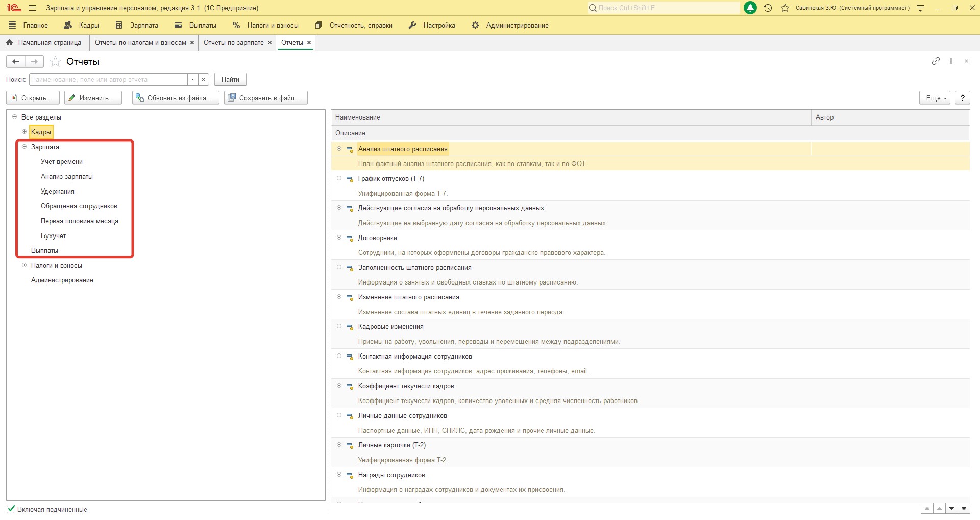Select the Выплаты tree item
The image size is (980, 520).
click(44, 251)
